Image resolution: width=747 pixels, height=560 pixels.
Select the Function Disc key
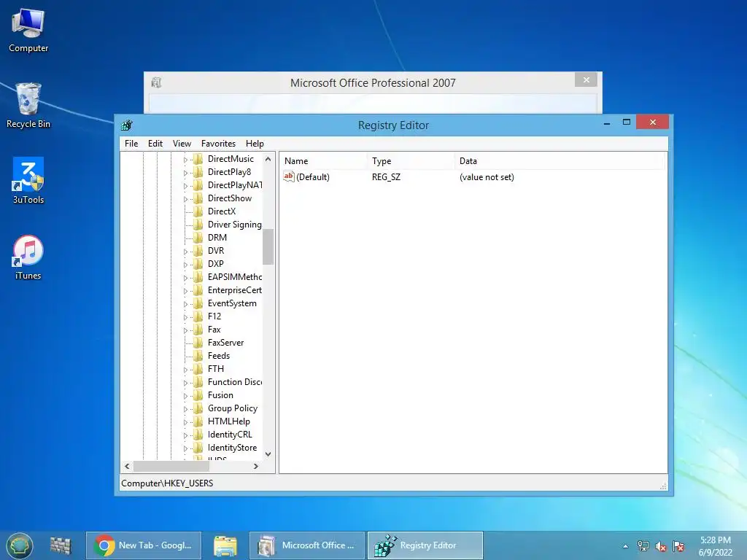234,382
